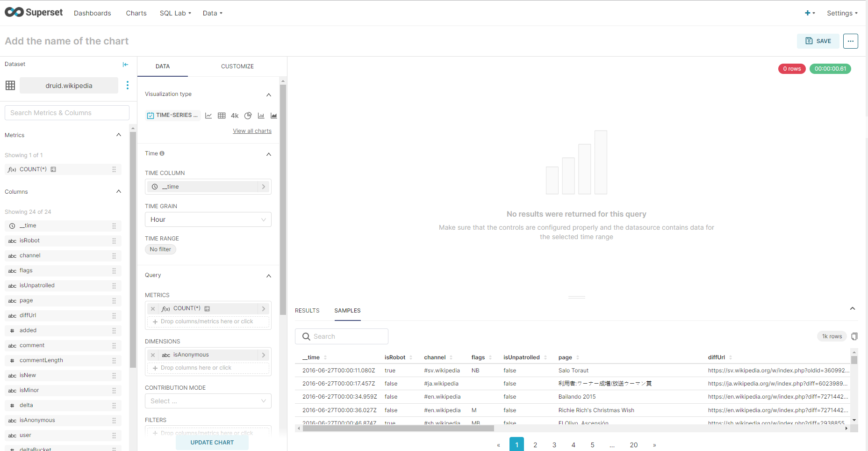Click the SAVE button
This screenshot has height=451, width=868.
coord(818,41)
